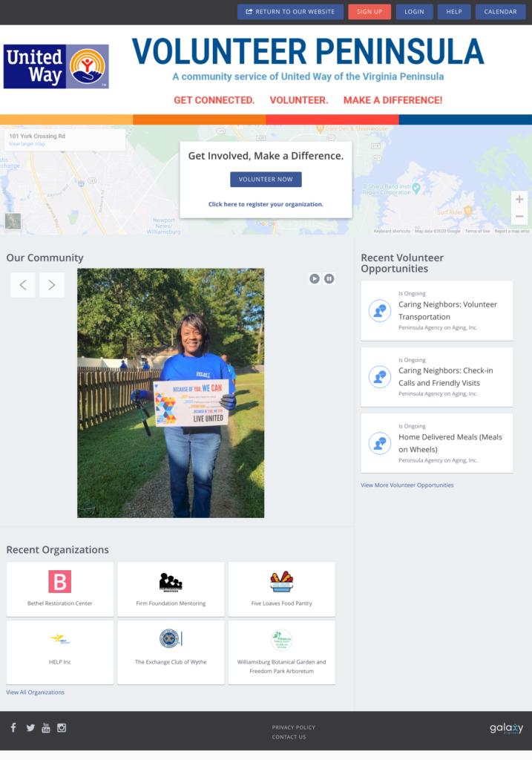
Task: Click the United Way logo
Action: (x=56, y=66)
